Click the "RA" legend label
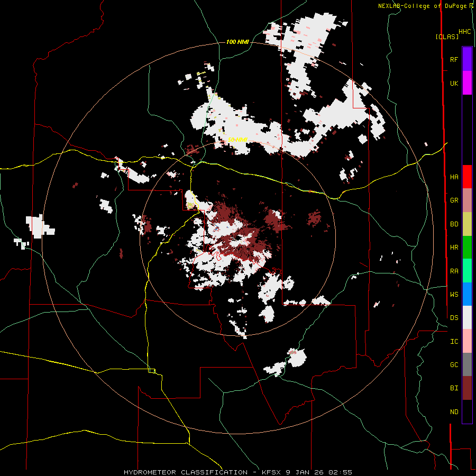 point(454,271)
